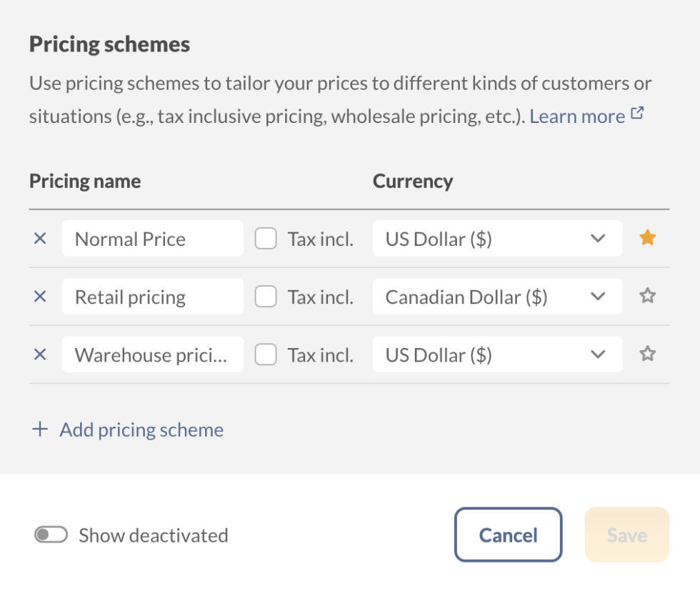Star the Warehouse pricing scheme

(x=647, y=354)
